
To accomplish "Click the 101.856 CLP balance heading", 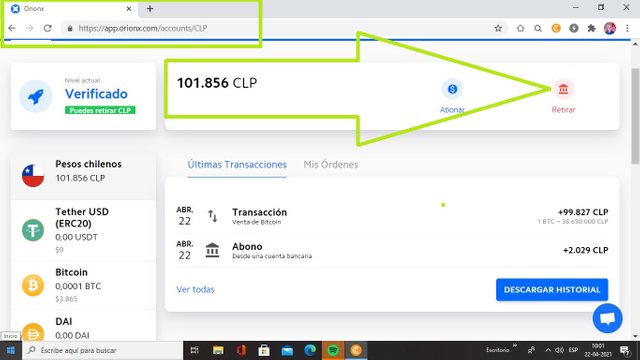I will pyautogui.click(x=217, y=83).
